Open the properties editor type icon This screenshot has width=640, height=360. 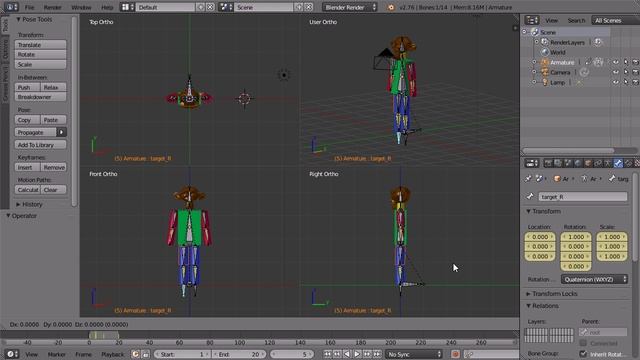click(531, 163)
